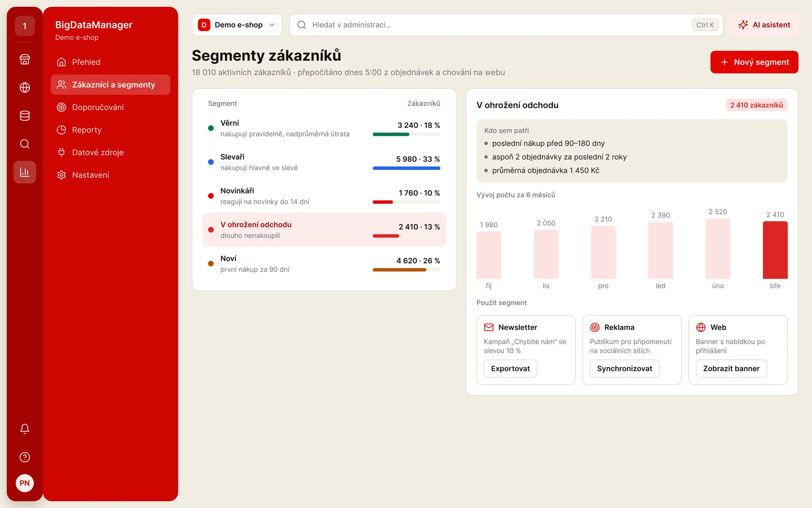Viewport: 812px width, 508px height.
Task: Click the red D shop logo
Action: [204, 25]
